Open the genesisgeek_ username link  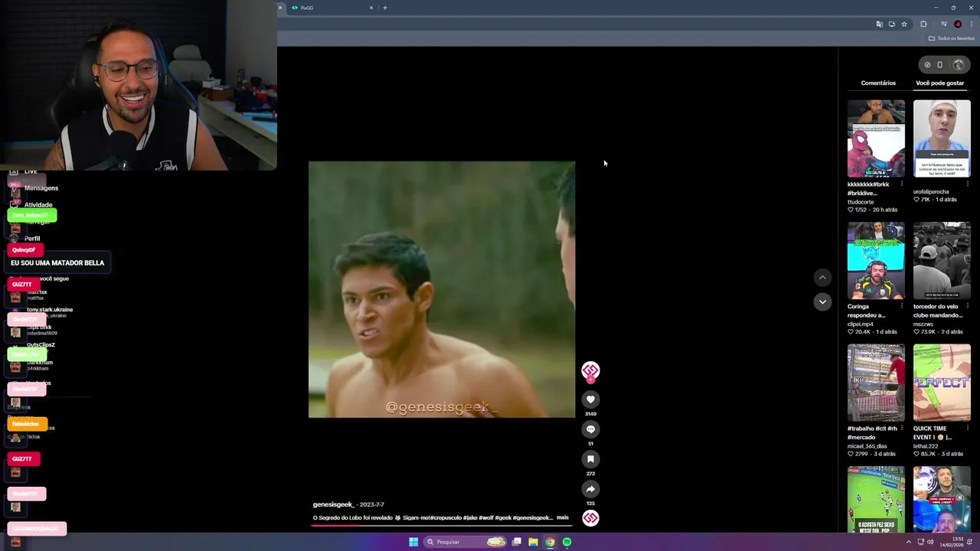tap(333, 504)
